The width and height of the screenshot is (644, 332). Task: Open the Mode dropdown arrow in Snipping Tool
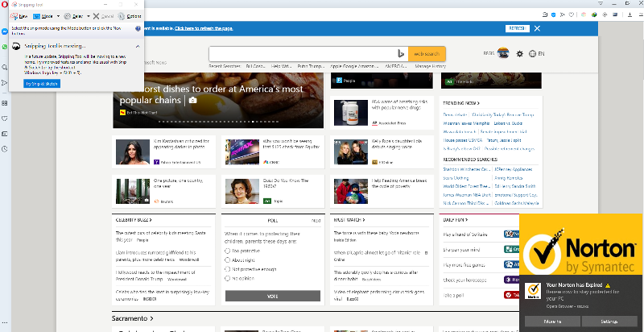(58, 16)
